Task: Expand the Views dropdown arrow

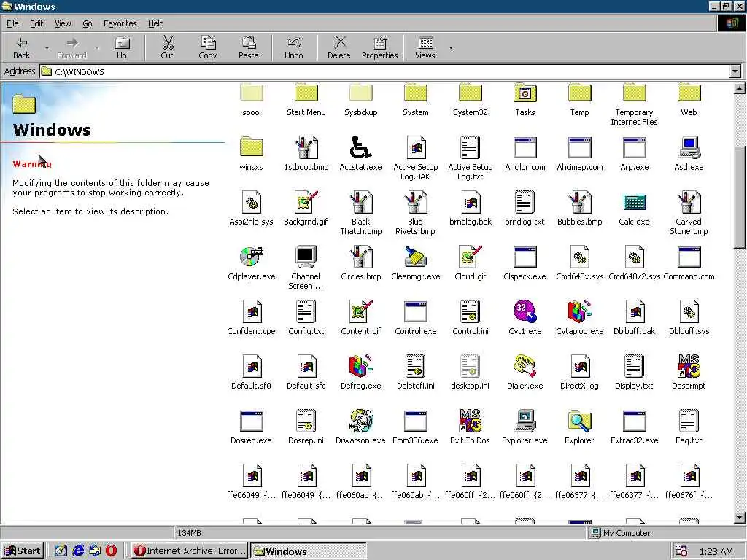Action: tap(451, 47)
